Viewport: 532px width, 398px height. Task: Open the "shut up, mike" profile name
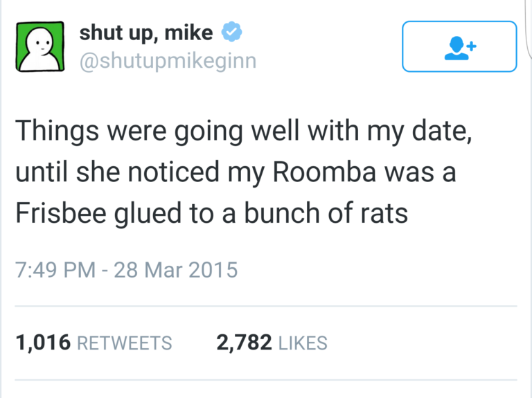click(x=146, y=33)
